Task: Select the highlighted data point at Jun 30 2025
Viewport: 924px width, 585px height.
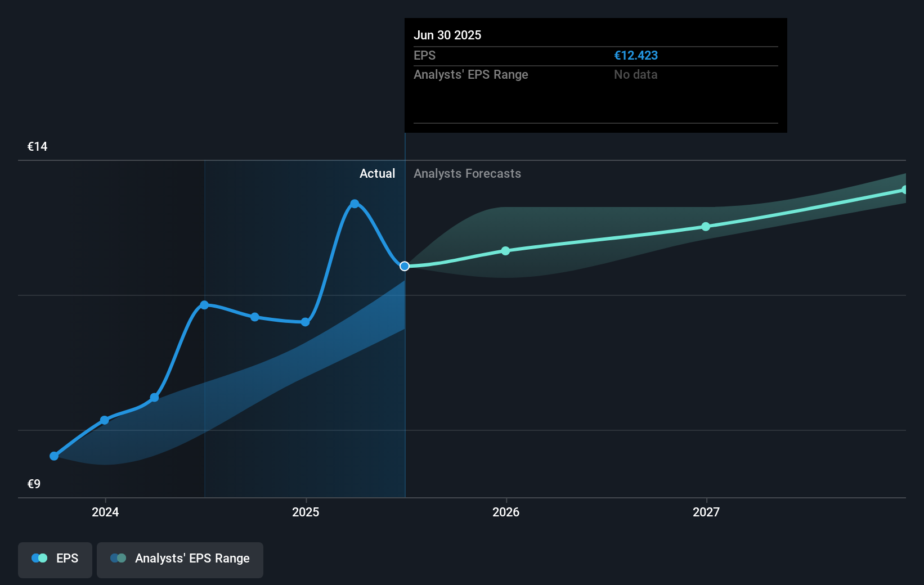Action: [x=405, y=267]
